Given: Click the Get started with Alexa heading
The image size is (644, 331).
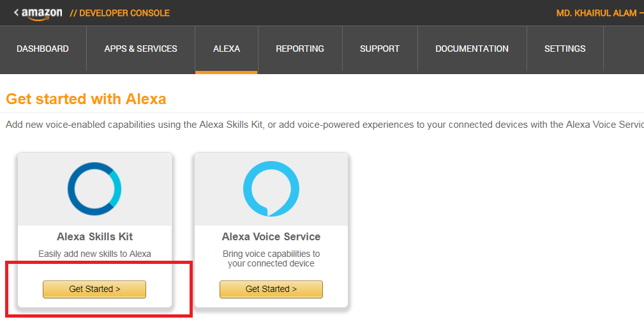Looking at the screenshot, I should (x=86, y=99).
